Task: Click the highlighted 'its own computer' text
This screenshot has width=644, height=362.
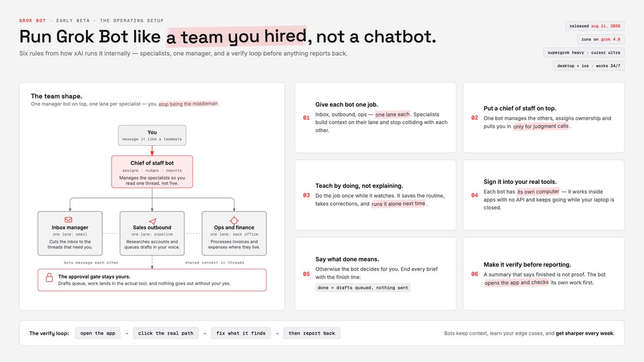Action: [x=538, y=191]
